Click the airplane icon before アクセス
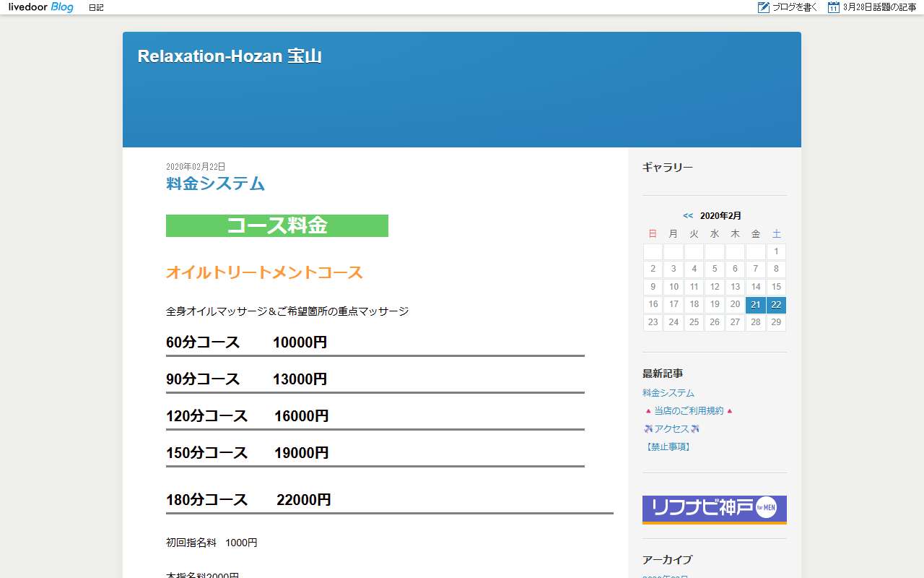Screen dimensions: 924x578 pyautogui.click(x=648, y=429)
